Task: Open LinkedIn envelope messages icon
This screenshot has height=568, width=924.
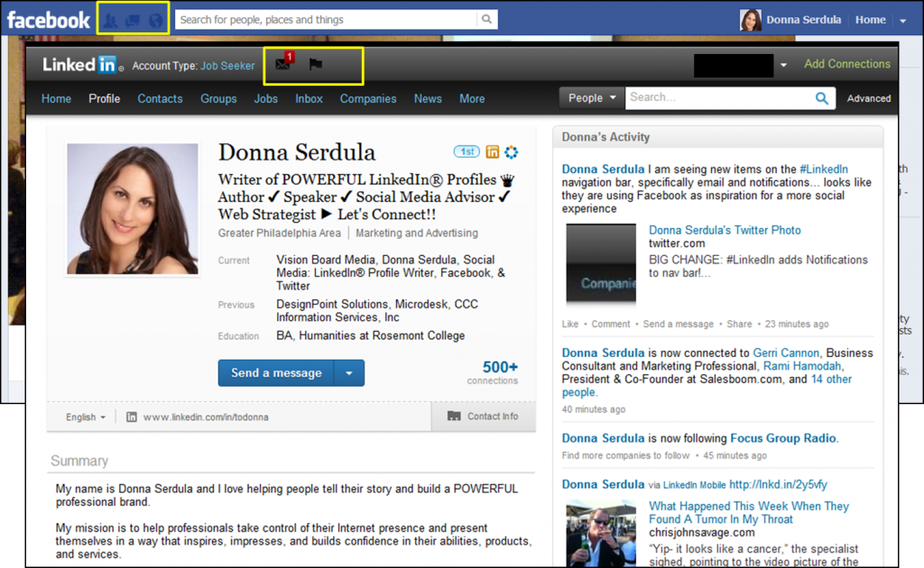Action: [x=283, y=62]
